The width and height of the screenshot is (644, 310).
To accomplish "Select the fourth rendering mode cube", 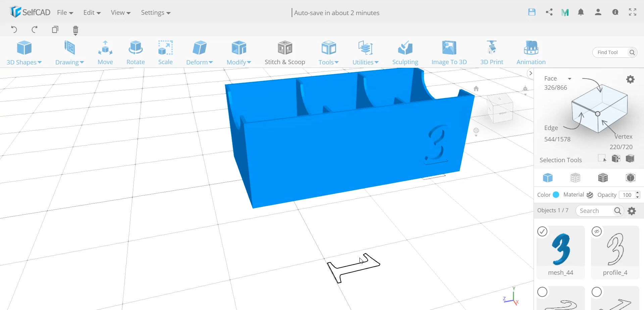I will pos(630,177).
